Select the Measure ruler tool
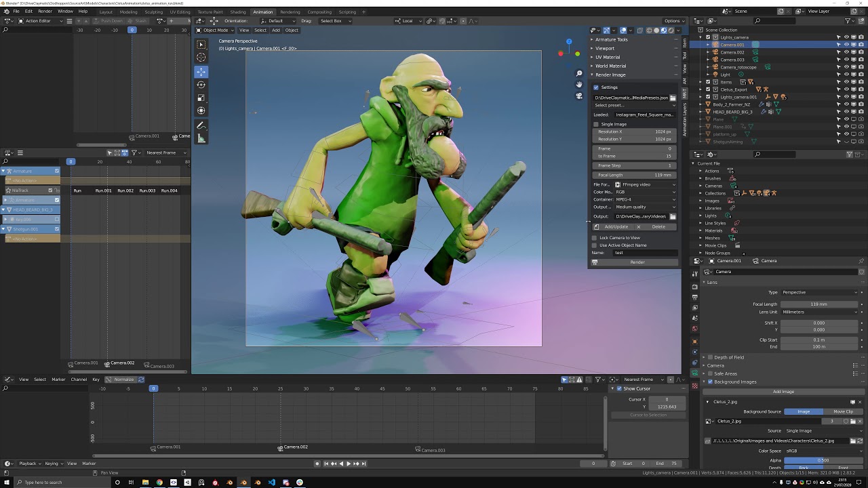The image size is (868, 488). (x=201, y=138)
